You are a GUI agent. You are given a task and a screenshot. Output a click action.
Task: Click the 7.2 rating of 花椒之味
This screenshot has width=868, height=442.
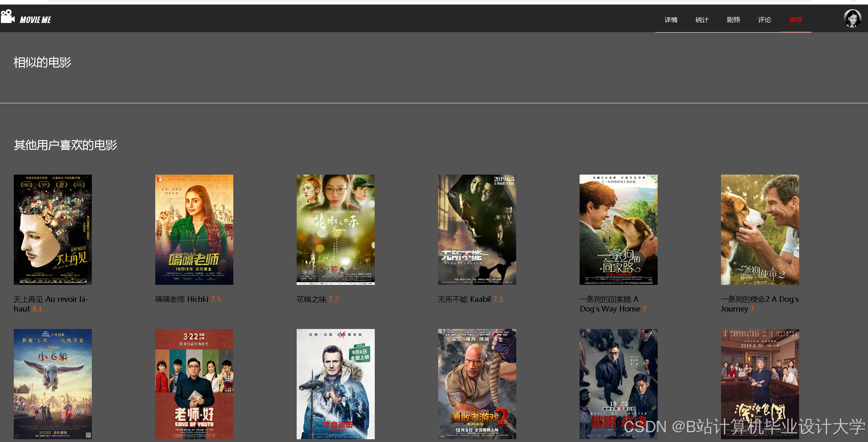click(333, 299)
